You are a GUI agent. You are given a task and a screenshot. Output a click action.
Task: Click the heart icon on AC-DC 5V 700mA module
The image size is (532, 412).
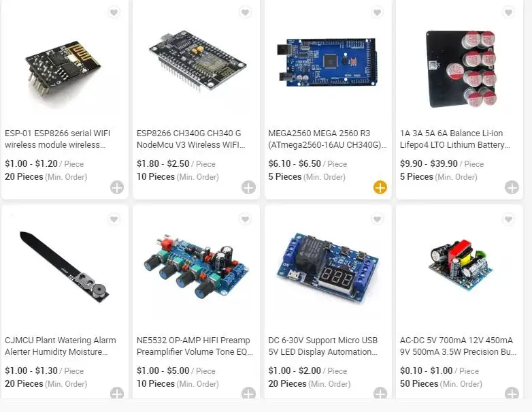[x=508, y=219]
